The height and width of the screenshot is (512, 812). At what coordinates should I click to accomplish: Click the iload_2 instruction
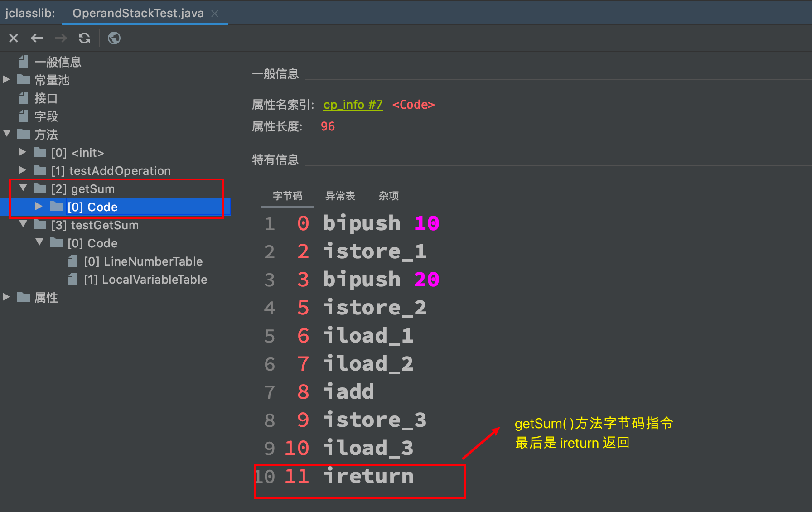point(368,364)
